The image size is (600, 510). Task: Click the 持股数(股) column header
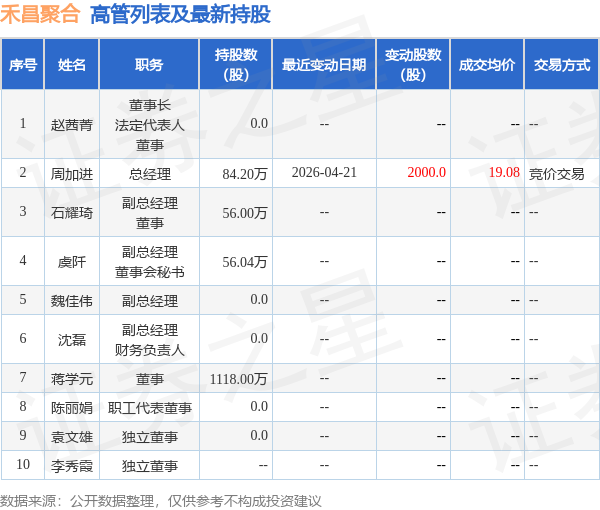coord(236,65)
